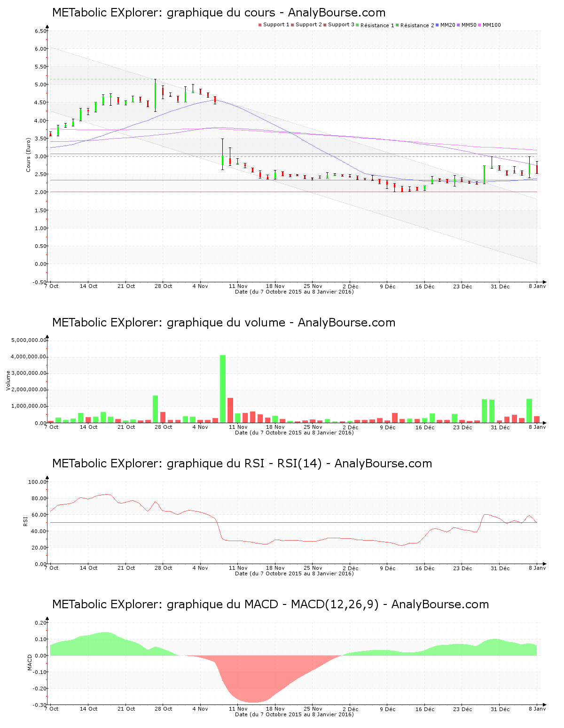This screenshot has height=728, width=564.
Task: Click the Support 1 legend entry
Action: coord(274,25)
